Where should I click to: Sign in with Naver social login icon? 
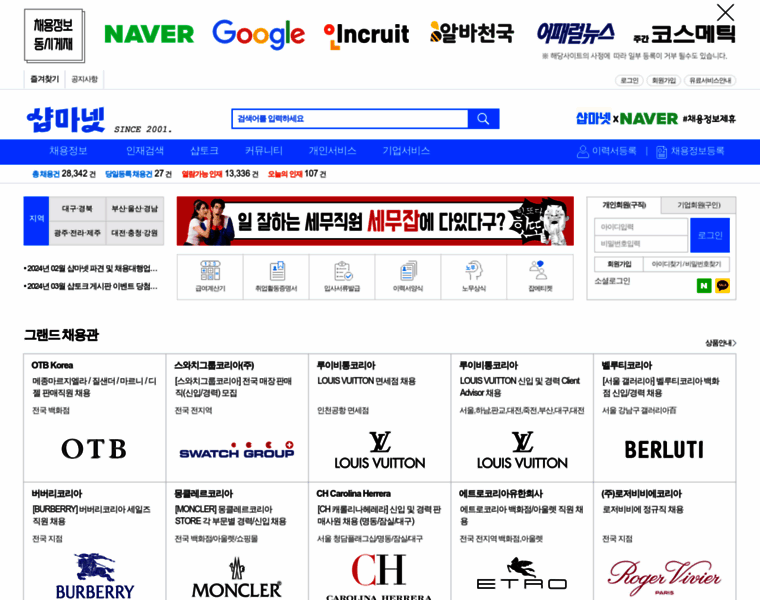point(704,286)
